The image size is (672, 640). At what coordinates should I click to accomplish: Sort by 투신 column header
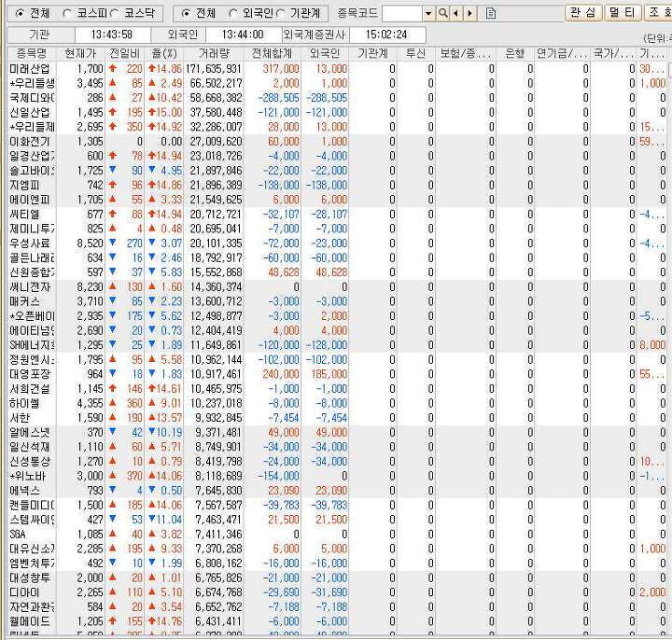pos(415,53)
